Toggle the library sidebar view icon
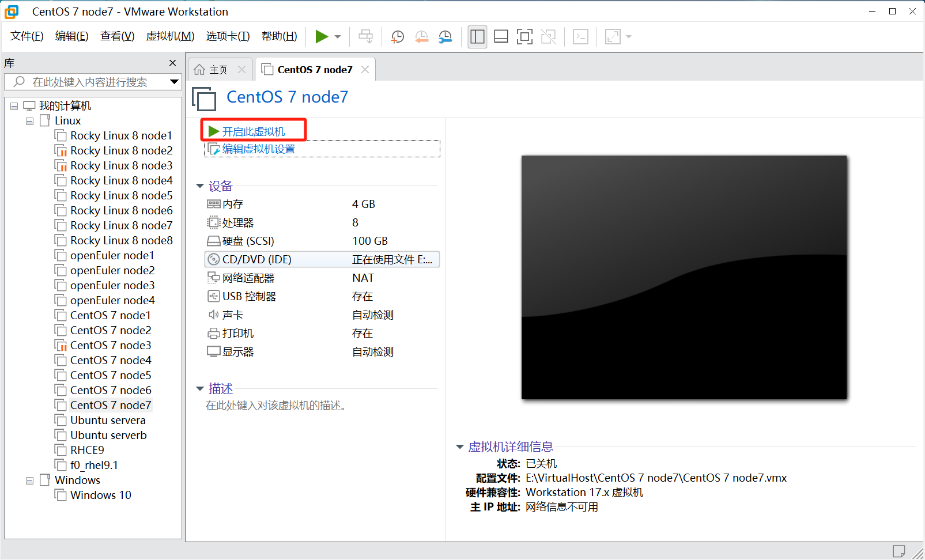The height and width of the screenshot is (560, 925). [477, 37]
